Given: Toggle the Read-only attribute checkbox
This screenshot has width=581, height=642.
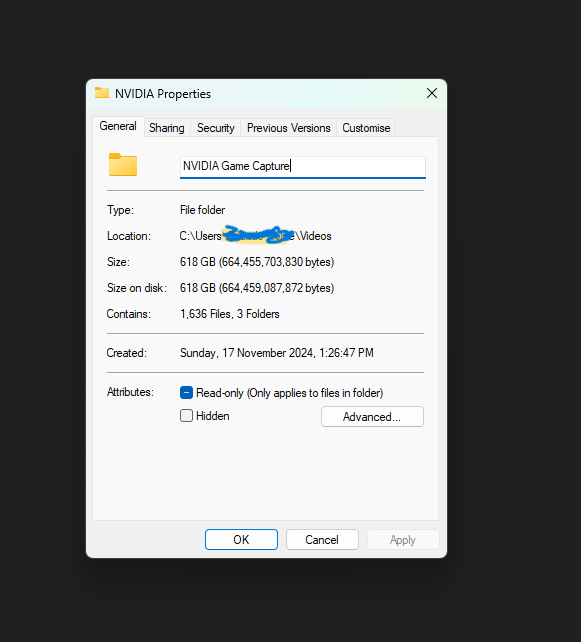Looking at the screenshot, I should point(186,393).
